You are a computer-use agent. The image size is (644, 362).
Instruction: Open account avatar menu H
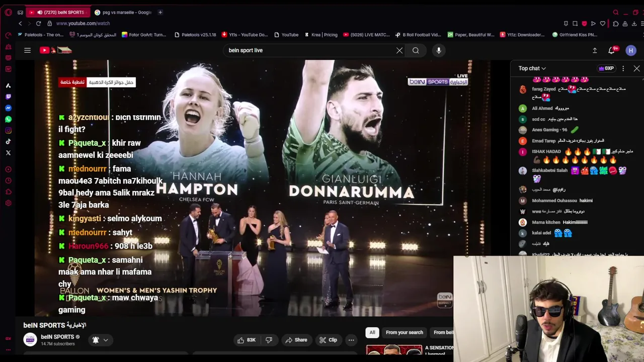tap(631, 50)
